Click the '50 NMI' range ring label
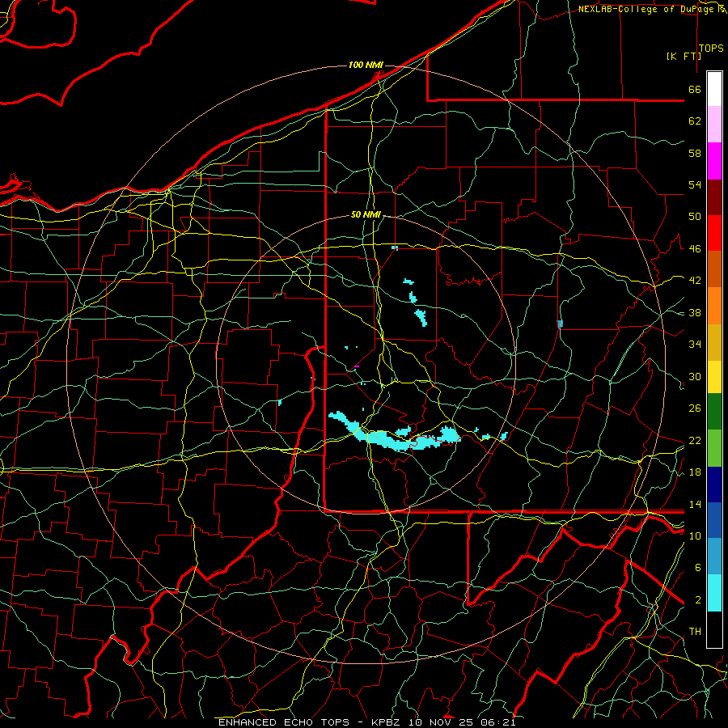Image resolution: width=728 pixels, height=728 pixels. click(x=366, y=214)
